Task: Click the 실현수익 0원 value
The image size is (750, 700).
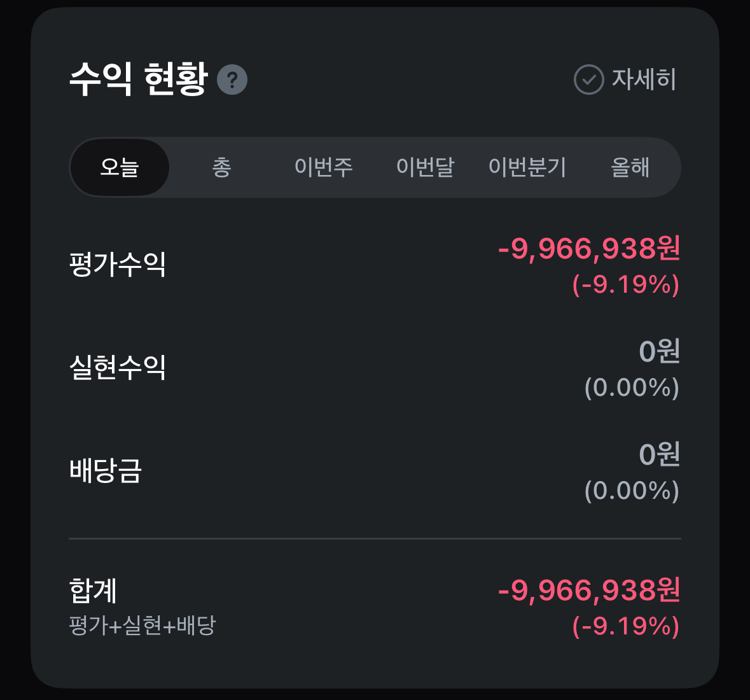Action: pyautogui.click(x=659, y=351)
